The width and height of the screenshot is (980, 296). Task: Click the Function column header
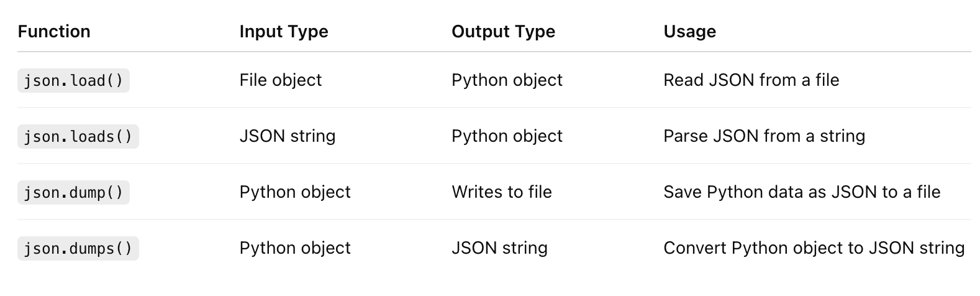(x=54, y=32)
